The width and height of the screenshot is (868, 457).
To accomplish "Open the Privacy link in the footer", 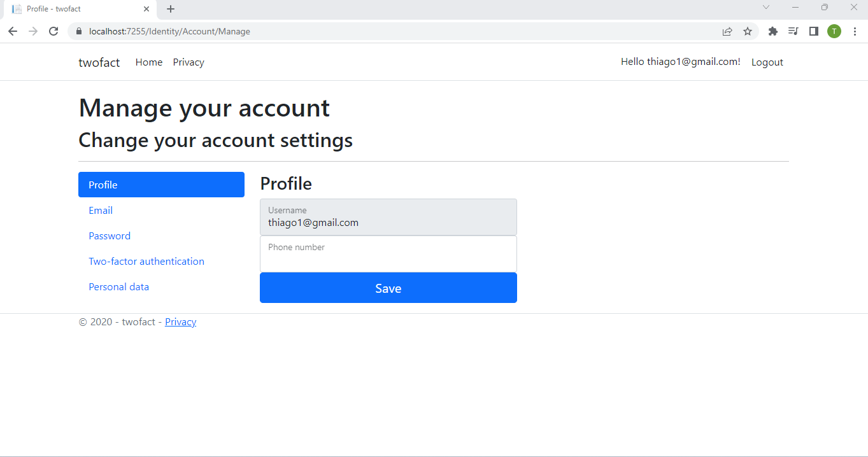I will (180, 321).
